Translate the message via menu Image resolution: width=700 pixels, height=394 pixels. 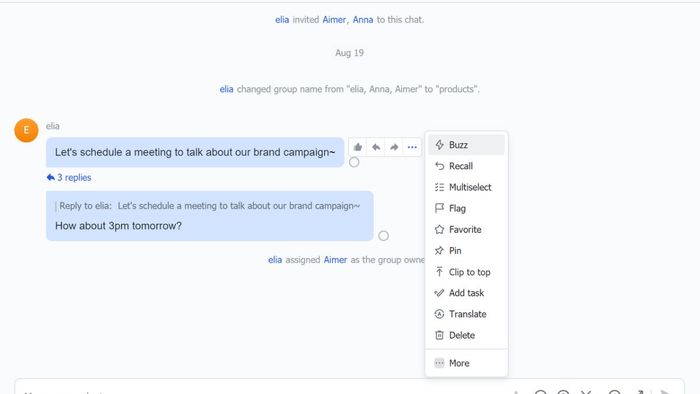tap(466, 314)
